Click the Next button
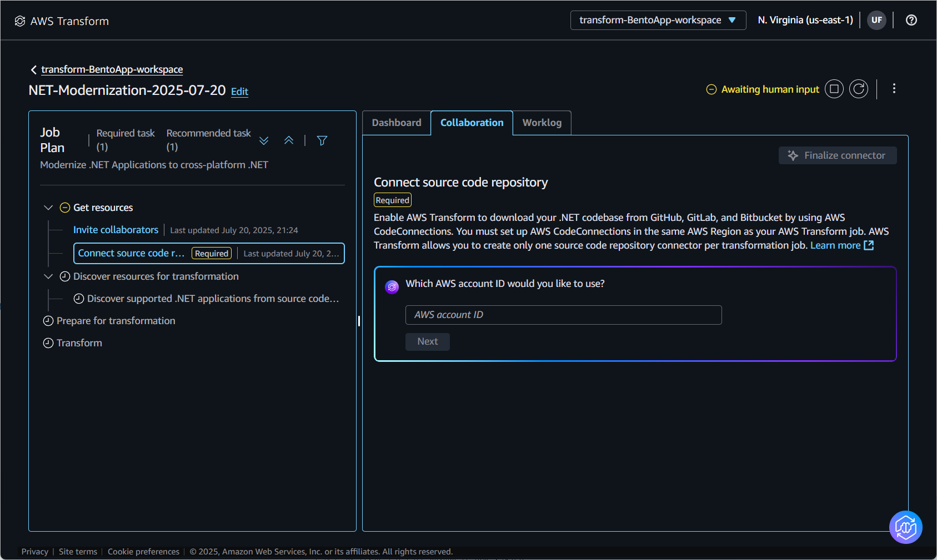937x560 pixels. click(428, 341)
